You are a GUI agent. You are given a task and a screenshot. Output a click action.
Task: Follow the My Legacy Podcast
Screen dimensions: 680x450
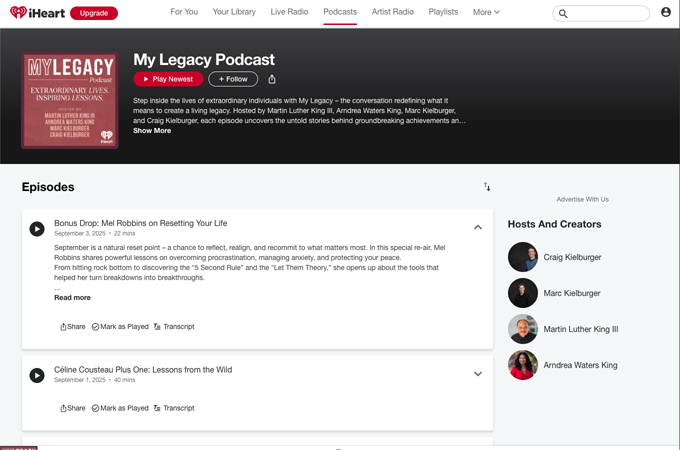[233, 79]
